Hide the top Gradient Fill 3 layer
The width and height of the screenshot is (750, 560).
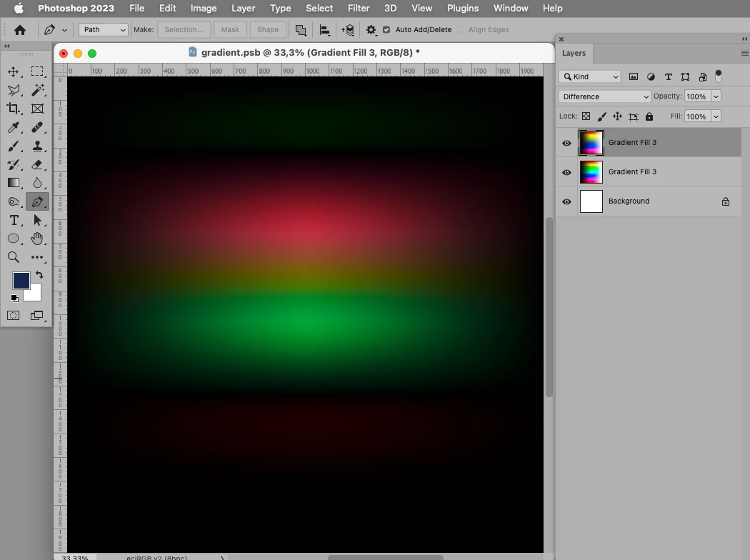coord(567,143)
